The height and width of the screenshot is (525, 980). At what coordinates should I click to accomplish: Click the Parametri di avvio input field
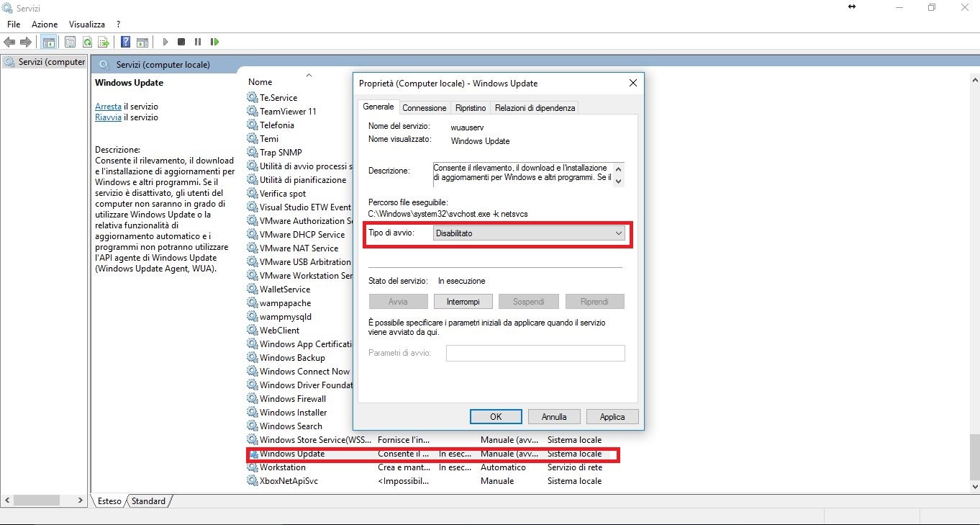pos(535,353)
